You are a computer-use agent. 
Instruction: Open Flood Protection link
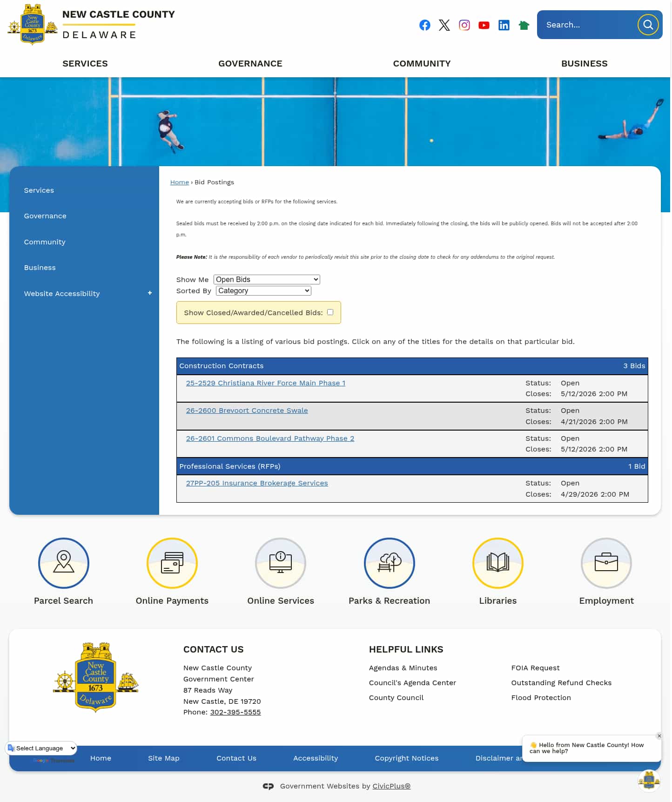(541, 698)
